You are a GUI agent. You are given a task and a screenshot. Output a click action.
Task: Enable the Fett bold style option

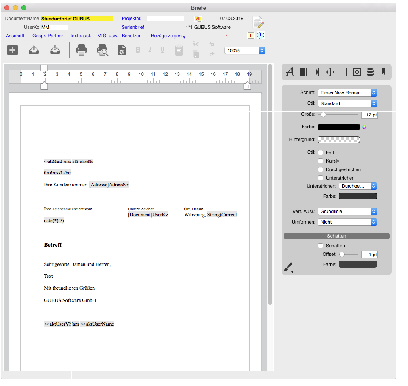(321, 152)
